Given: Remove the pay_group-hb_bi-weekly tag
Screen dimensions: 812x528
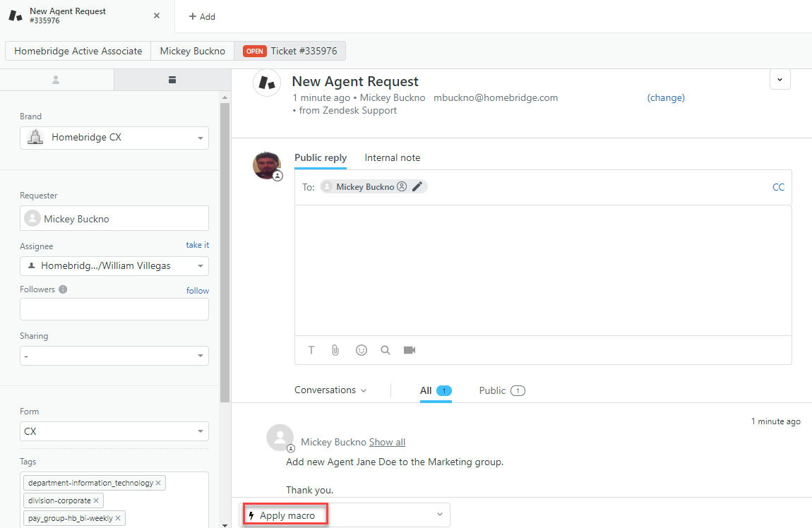Looking at the screenshot, I should 117,518.
